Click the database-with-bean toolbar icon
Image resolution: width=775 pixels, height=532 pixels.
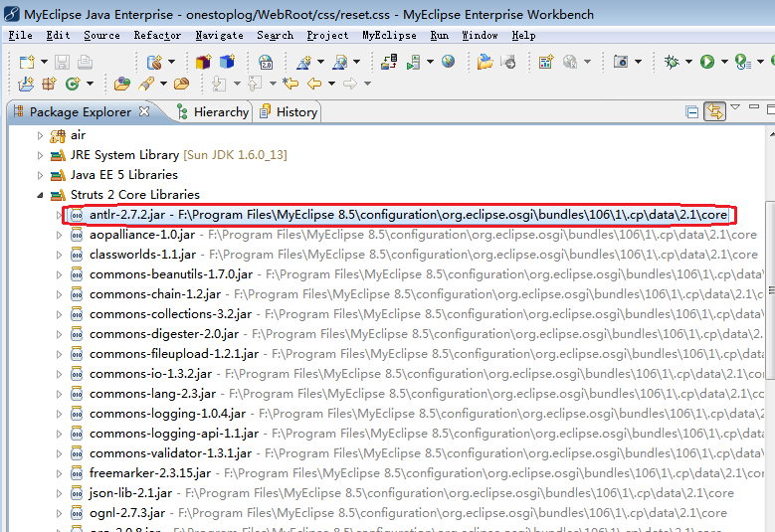(155, 63)
